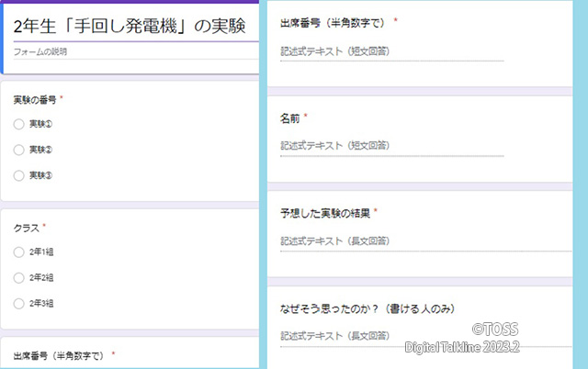Click the 出席番号 question title in right panel

(334, 22)
